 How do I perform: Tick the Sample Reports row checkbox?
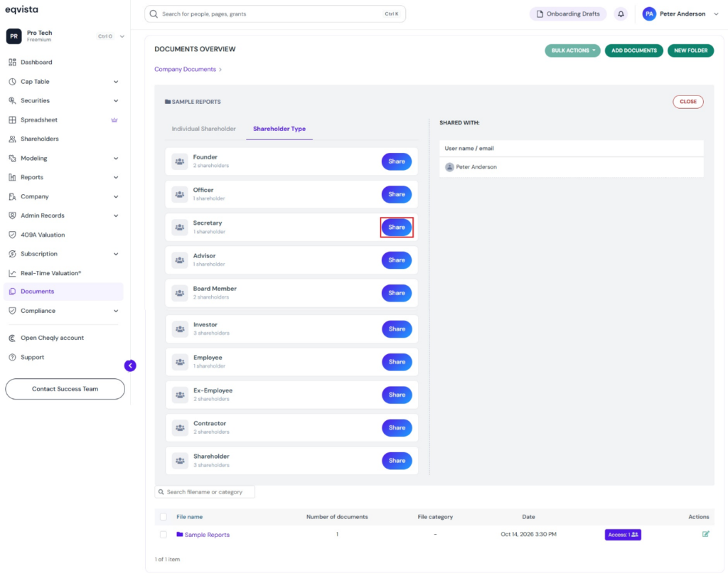164,535
